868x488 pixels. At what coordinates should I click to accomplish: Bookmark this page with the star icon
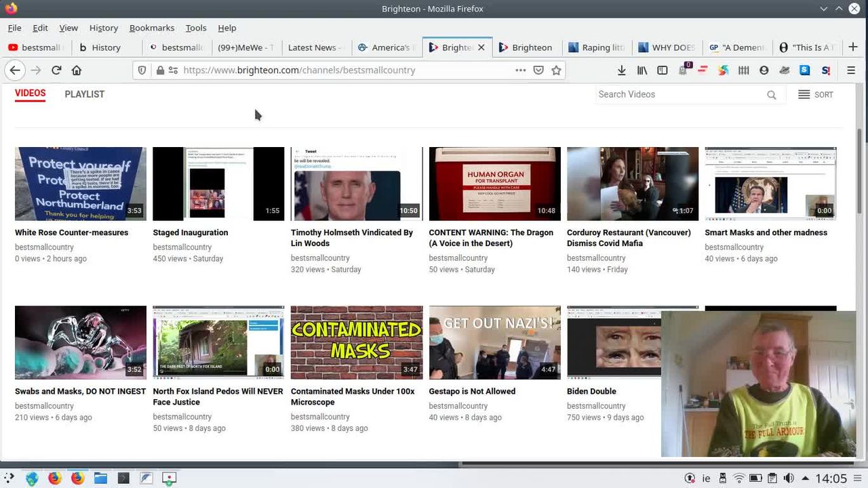(556, 70)
